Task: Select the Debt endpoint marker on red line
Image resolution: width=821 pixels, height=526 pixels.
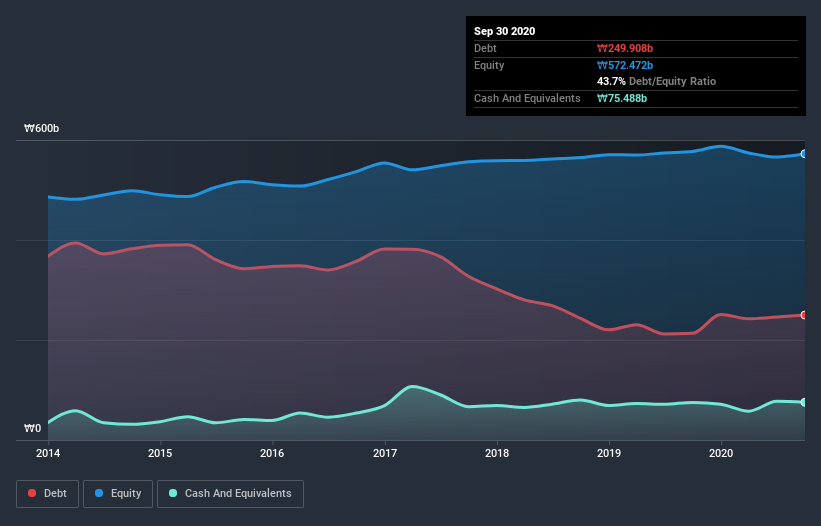Action: [x=804, y=315]
